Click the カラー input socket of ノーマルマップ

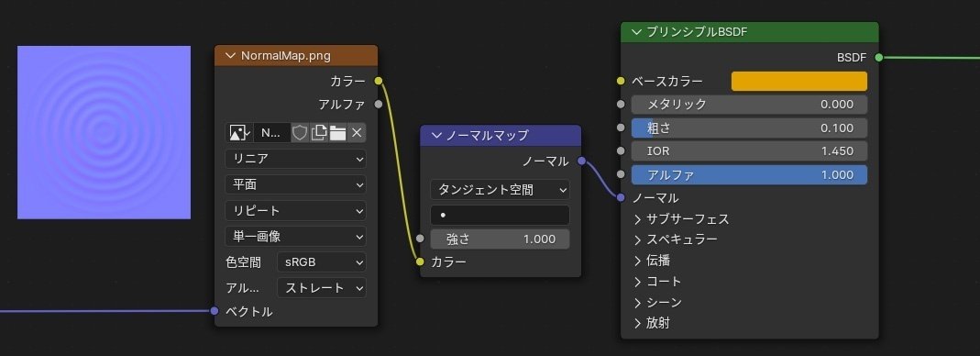pyautogui.click(x=420, y=261)
